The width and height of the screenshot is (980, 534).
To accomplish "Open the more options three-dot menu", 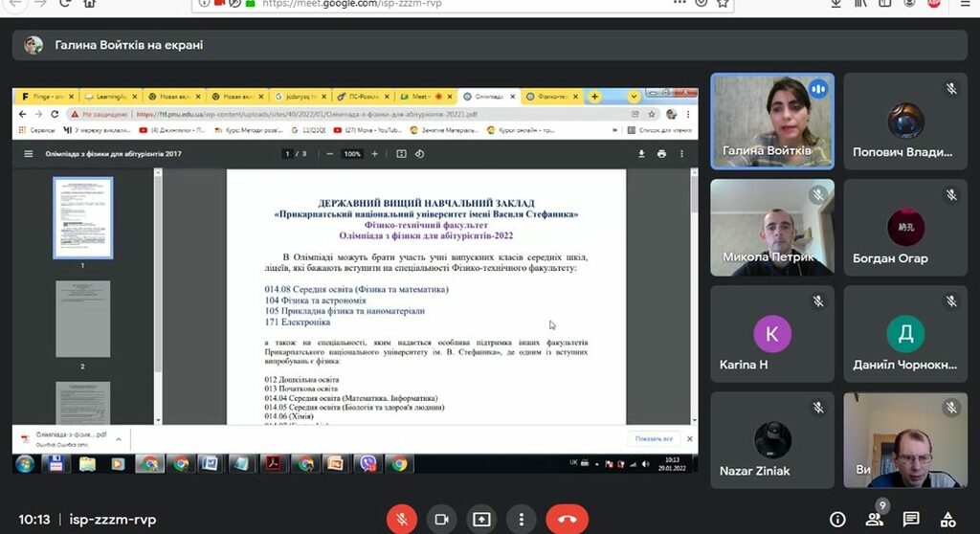I will (520, 520).
